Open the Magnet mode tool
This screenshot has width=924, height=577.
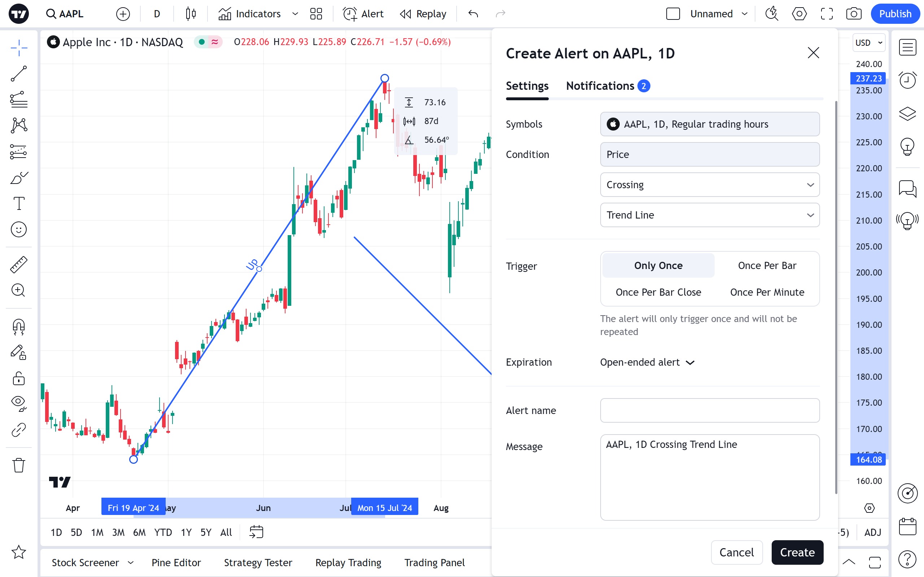(19, 327)
